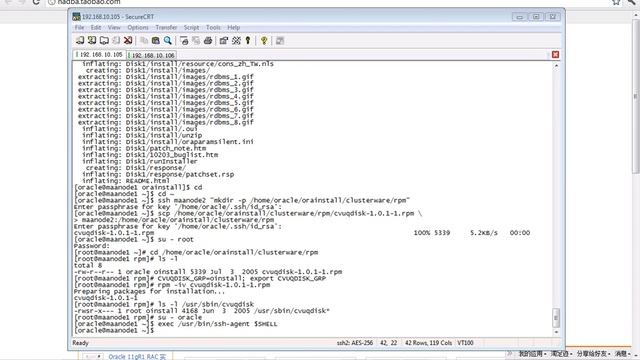Open Find with the magnifier icon
This screenshot has width=640, height=360.
click(168, 40)
